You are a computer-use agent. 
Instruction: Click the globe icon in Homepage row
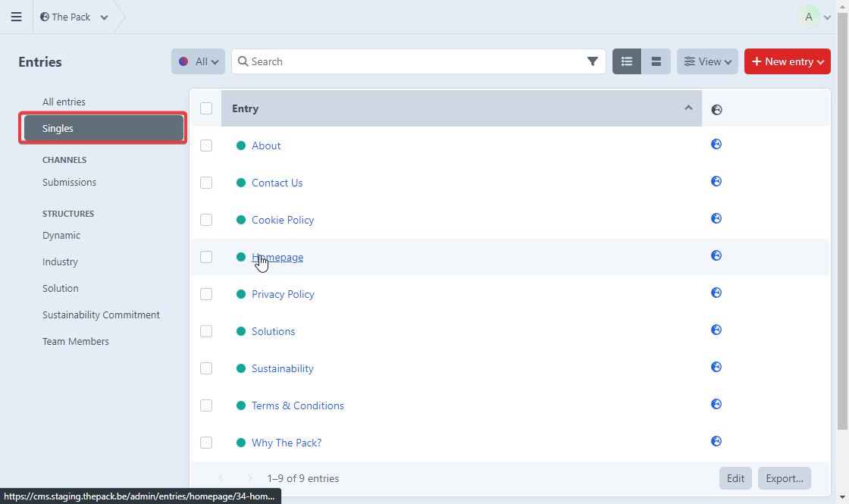point(716,255)
